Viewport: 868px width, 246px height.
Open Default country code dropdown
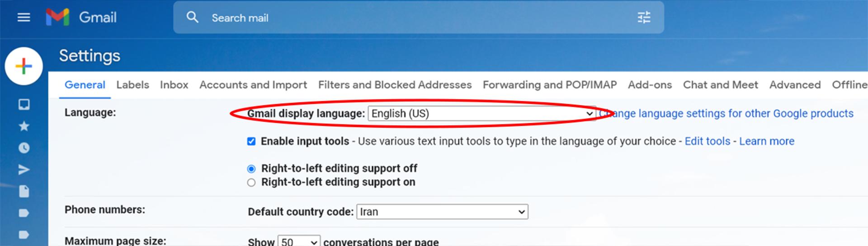442,212
